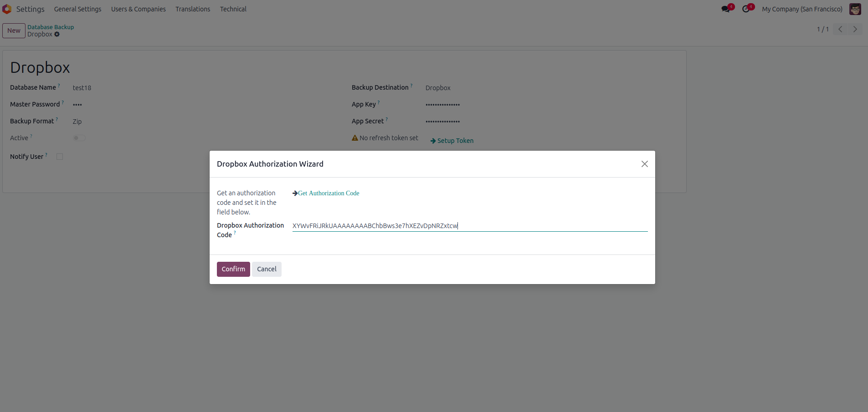The image size is (868, 412).
Task: Close the Dropbox Authorization Wizard dialog
Action: [644, 164]
